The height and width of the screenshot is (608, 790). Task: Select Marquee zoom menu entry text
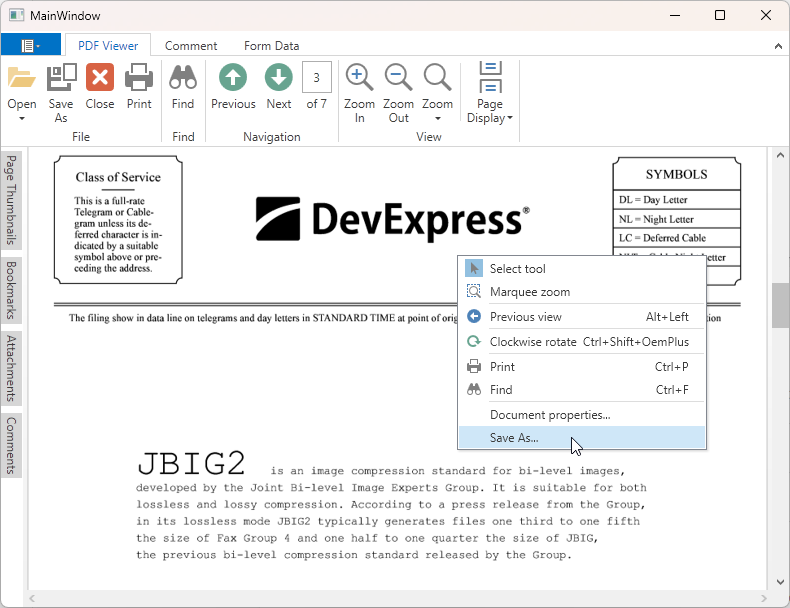[530, 292]
